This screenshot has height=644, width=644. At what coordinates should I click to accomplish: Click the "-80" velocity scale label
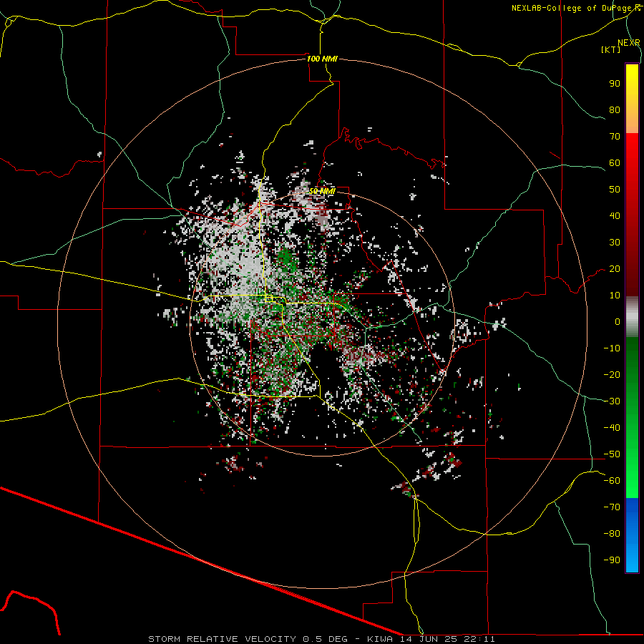[x=612, y=534]
